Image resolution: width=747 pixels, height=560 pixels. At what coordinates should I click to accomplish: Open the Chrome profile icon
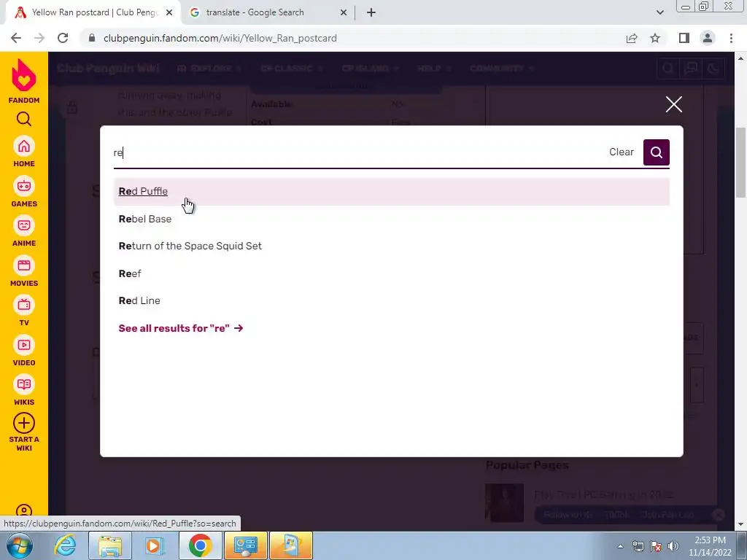click(x=708, y=38)
